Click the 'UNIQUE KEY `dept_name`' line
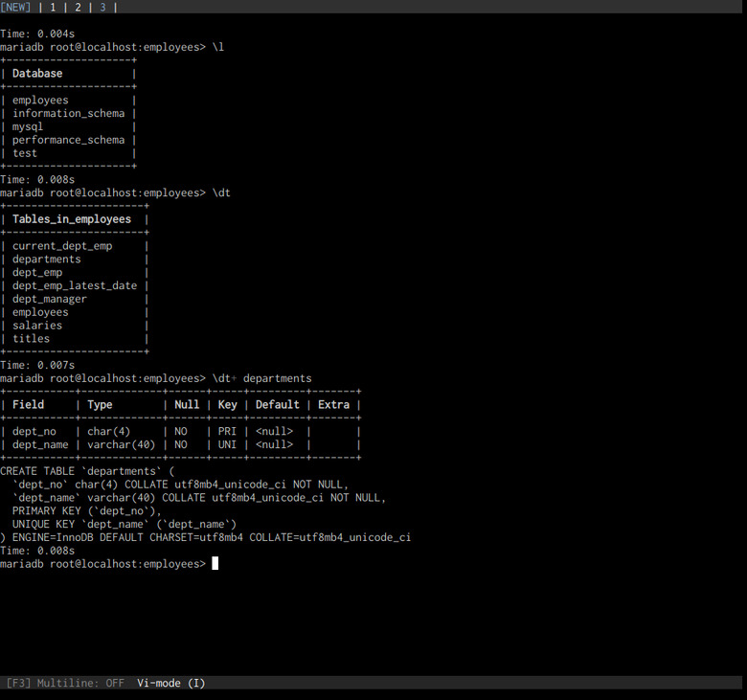 (124, 524)
